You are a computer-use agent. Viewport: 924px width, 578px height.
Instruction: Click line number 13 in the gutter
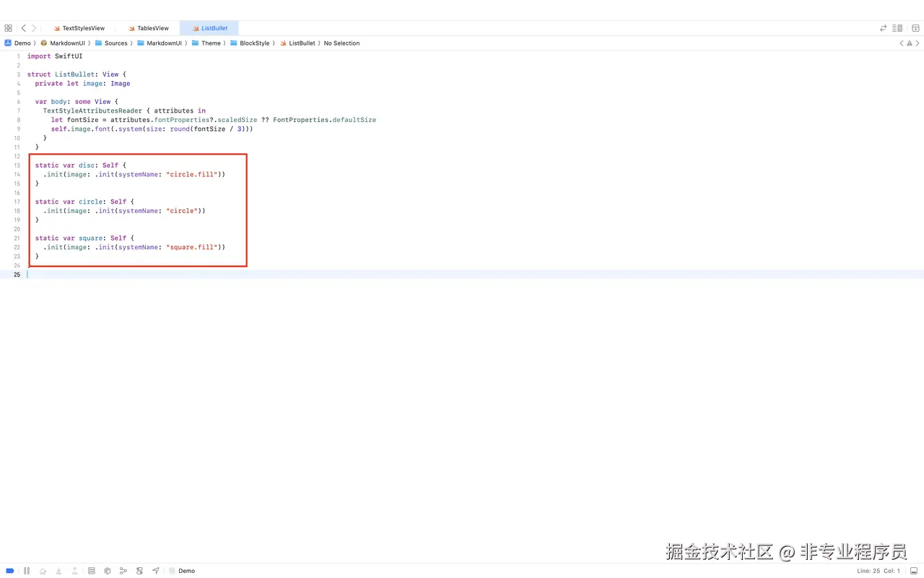tap(17, 165)
